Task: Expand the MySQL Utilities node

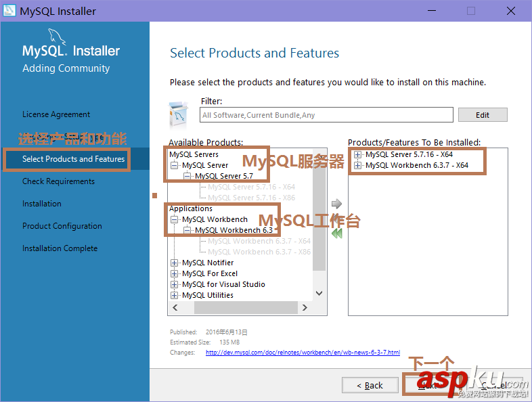Action: click(174, 296)
